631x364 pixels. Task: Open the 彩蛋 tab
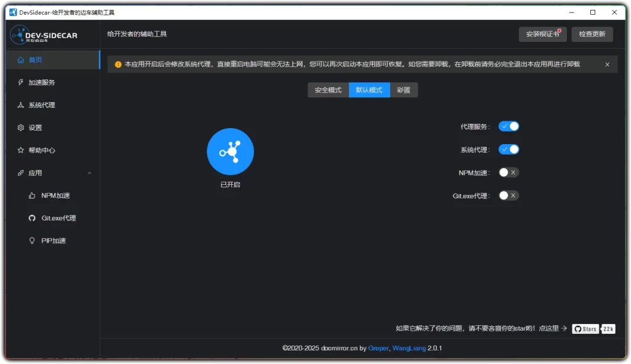tap(404, 89)
